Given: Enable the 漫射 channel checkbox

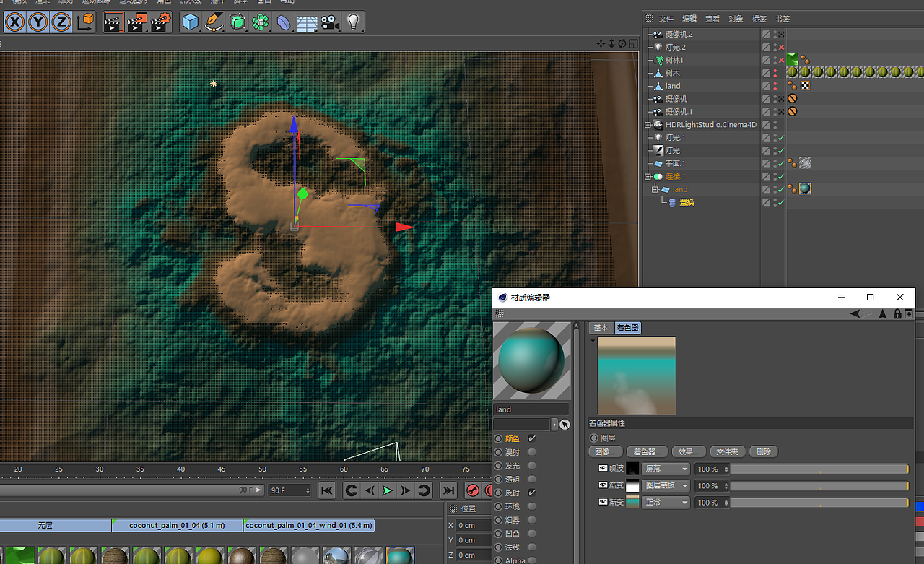Looking at the screenshot, I should 532,452.
